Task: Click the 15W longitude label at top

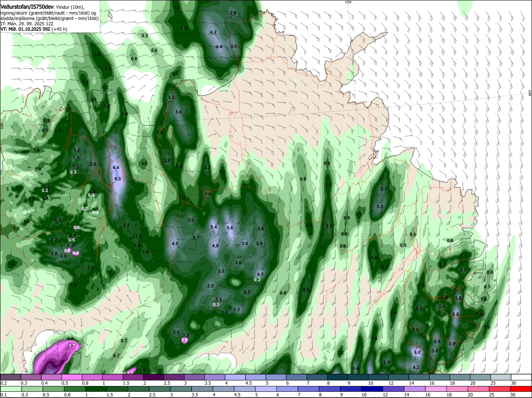Action: (348, 2)
